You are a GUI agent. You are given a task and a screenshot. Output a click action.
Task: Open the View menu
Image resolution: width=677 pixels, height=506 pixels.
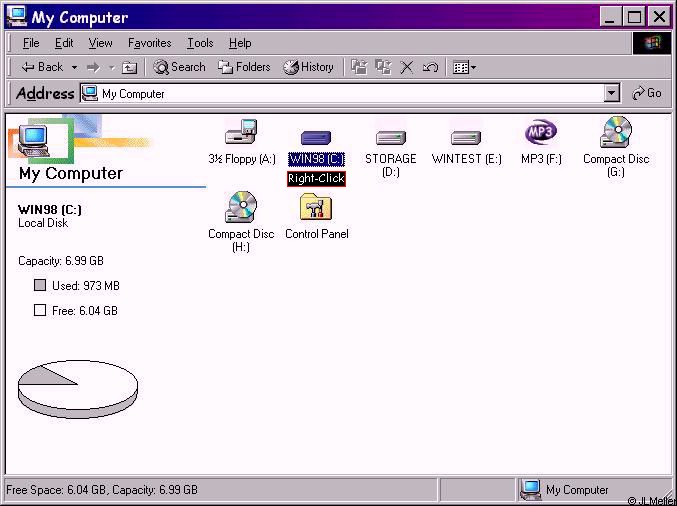(x=100, y=43)
